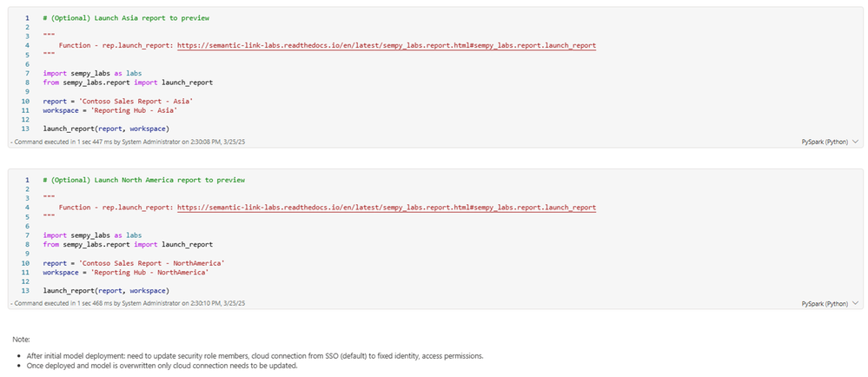Click the launch_report call in the Asia cell

tap(106, 129)
